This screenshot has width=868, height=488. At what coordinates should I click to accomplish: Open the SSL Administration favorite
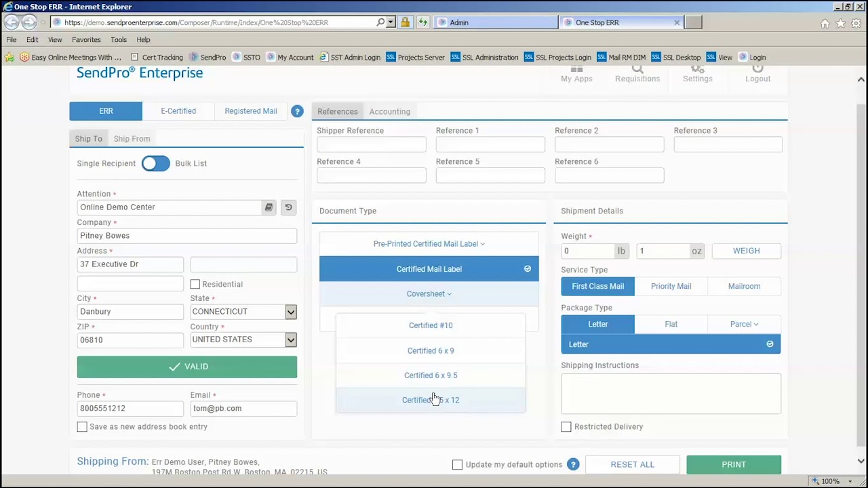(485, 57)
